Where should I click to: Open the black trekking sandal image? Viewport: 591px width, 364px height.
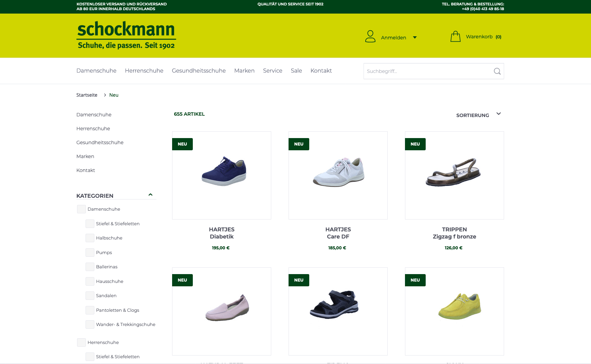(338, 311)
